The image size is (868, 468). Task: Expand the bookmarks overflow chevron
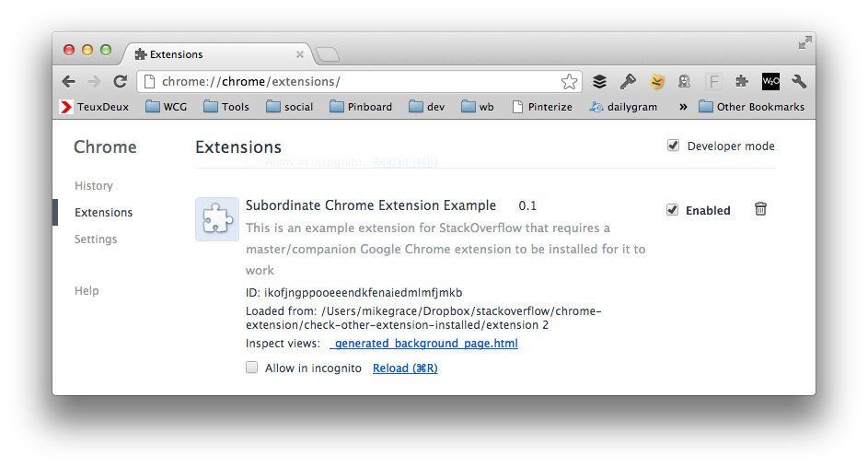tap(683, 107)
